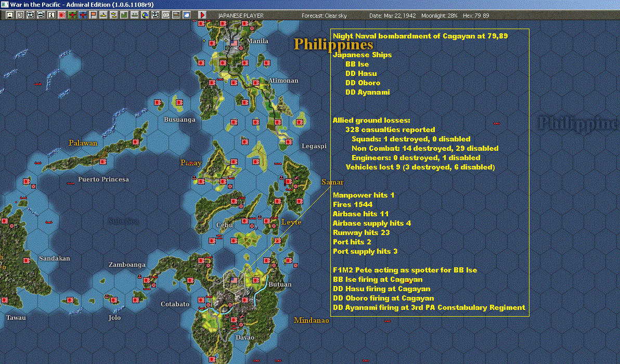Click 'F1M2 Pete acting as spotter' line
The height and width of the screenshot is (364, 620).
click(405, 270)
